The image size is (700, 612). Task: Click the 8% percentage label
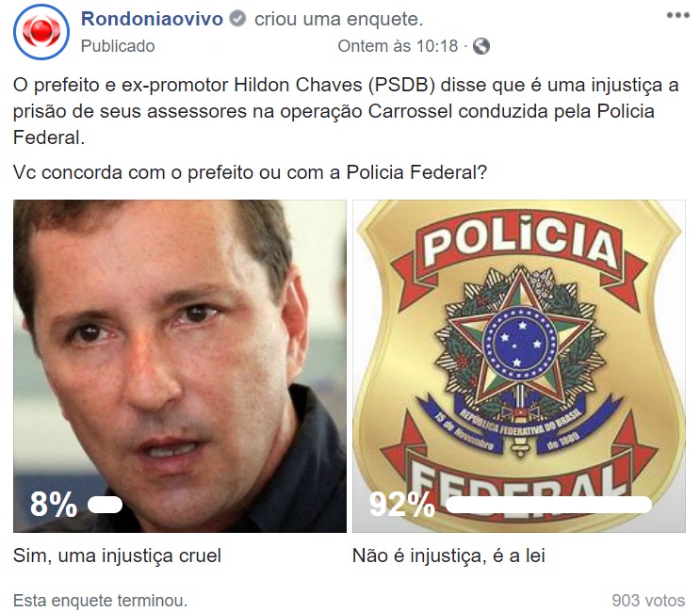[x=54, y=505]
